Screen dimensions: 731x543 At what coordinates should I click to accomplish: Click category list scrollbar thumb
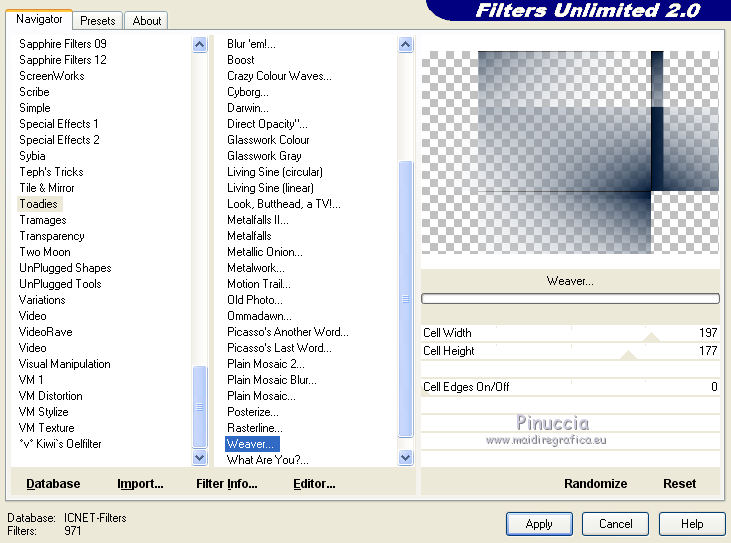[x=200, y=406]
